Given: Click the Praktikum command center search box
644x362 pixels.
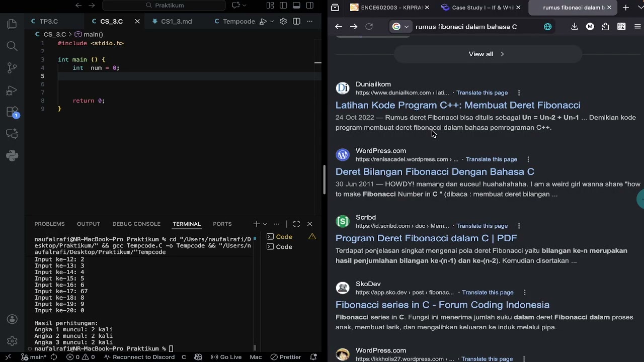Looking at the screenshot, I should point(164,5).
